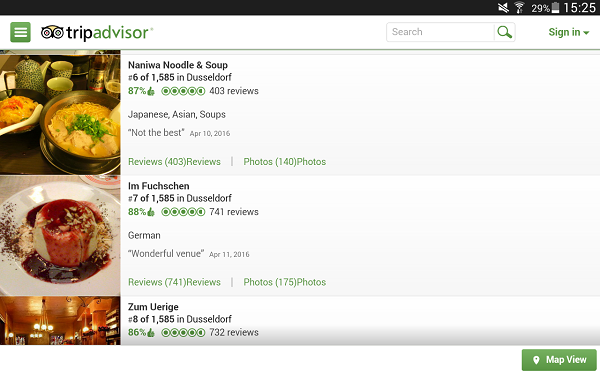
Task: Select the '741 reviews' text
Action: pos(234,212)
